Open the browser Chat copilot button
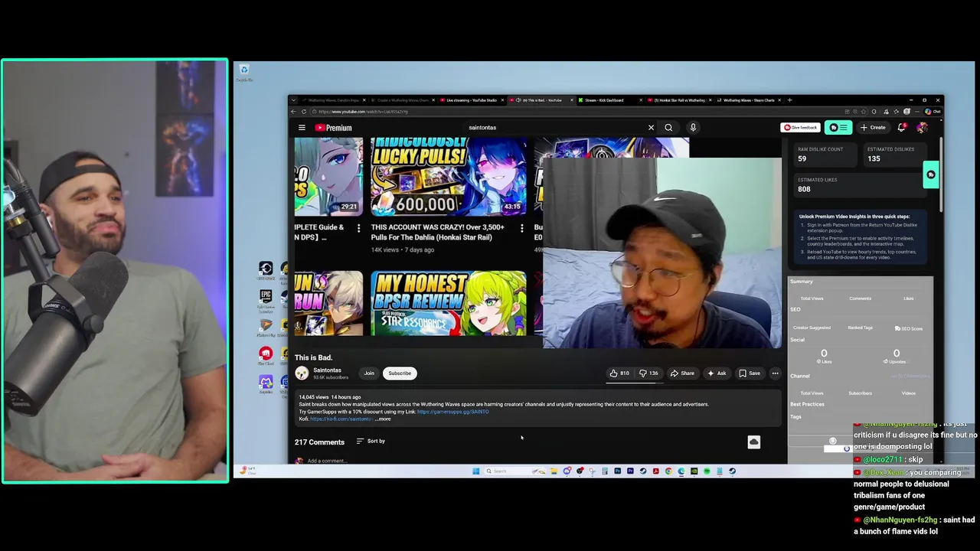 coord(933,112)
